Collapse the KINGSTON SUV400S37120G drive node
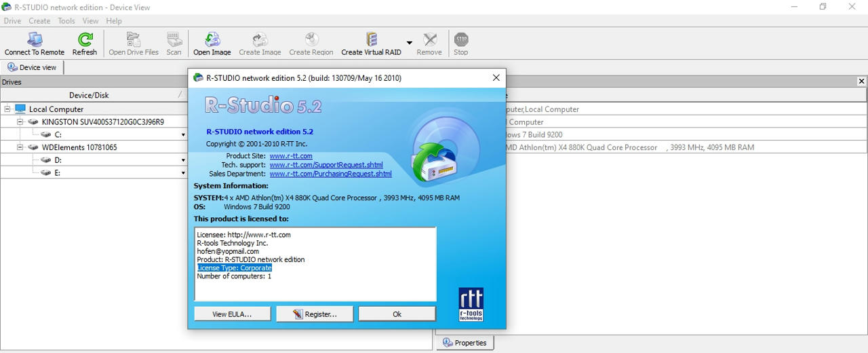 [x=20, y=122]
